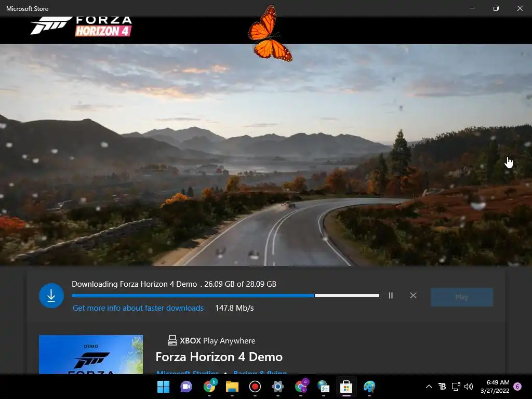Image resolution: width=532 pixels, height=399 pixels.
Task: Show hidden tray icons chevron
Action: pyautogui.click(x=429, y=387)
